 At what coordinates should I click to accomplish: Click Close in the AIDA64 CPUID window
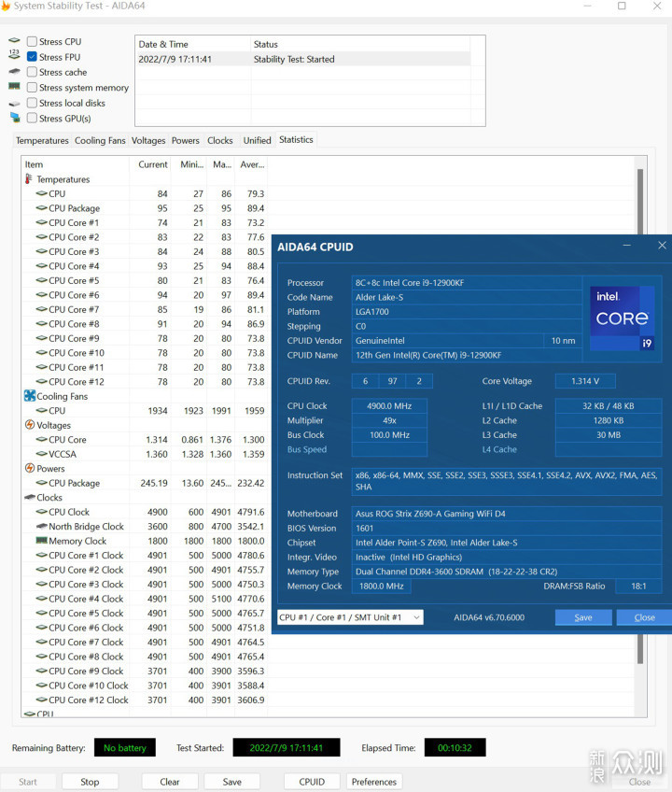pyautogui.click(x=644, y=617)
